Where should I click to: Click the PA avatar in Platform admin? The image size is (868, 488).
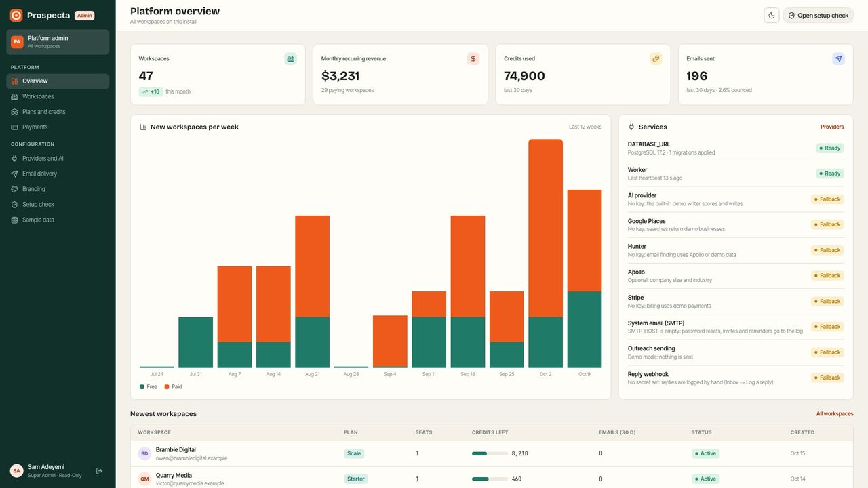pyautogui.click(x=17, y=42)
